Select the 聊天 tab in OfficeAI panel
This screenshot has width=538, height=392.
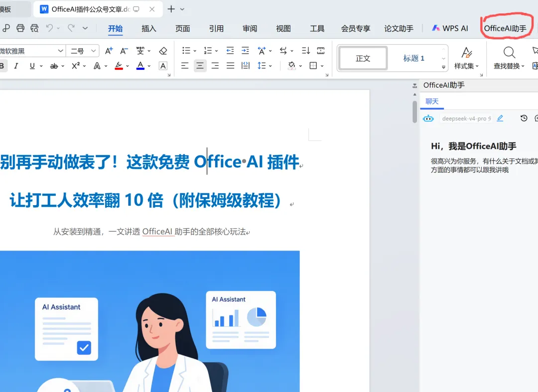(432, 102)
